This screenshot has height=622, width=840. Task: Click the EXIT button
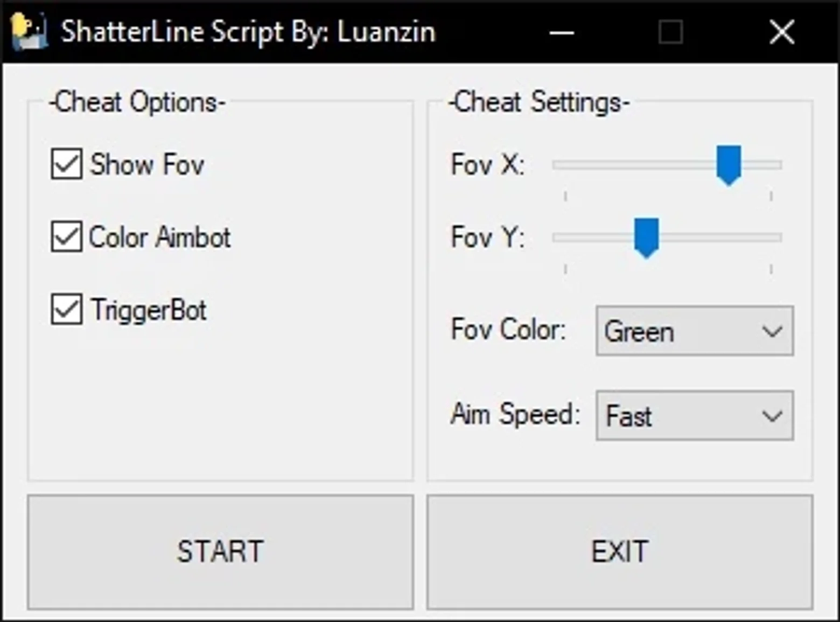tap(620, 552)
